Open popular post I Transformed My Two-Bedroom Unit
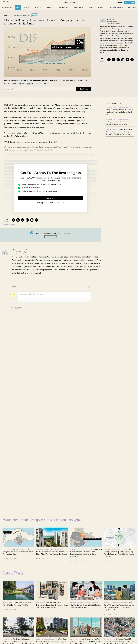 click(x=119, y=132)
